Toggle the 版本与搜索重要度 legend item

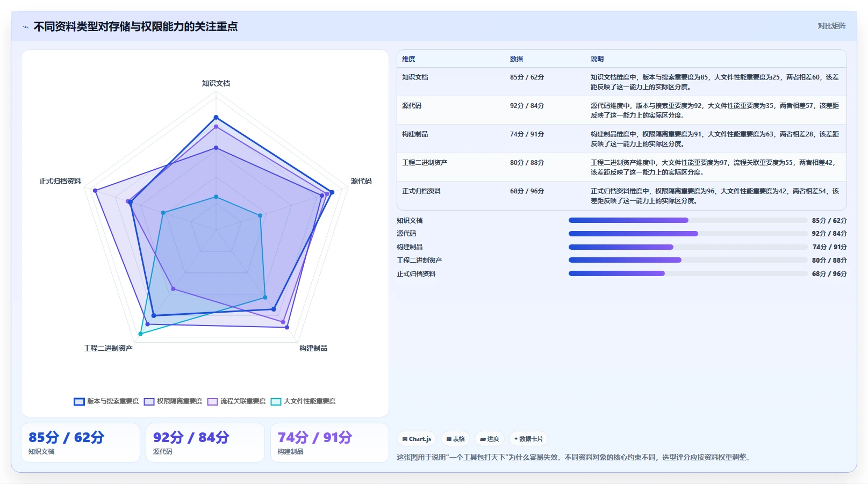[x=106, y=401]
